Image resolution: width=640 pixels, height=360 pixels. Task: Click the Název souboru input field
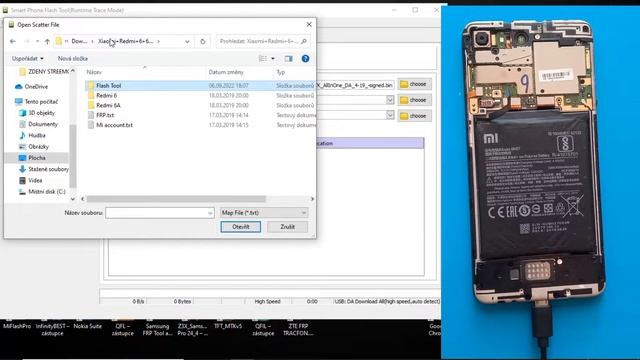pos(156,213)
